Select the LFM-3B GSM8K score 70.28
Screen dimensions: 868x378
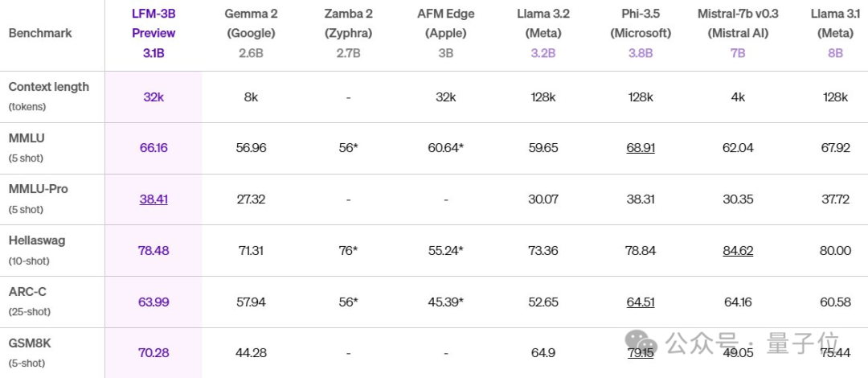click(154, 353)
